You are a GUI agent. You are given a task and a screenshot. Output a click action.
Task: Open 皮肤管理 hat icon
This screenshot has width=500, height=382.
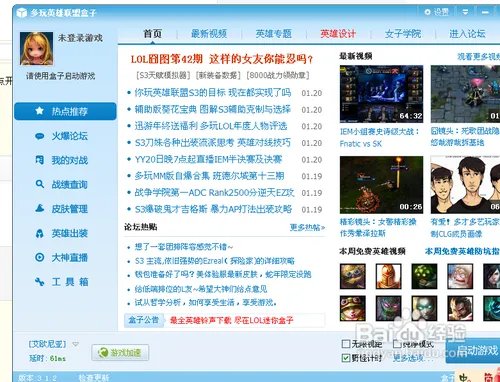[40, 209]
